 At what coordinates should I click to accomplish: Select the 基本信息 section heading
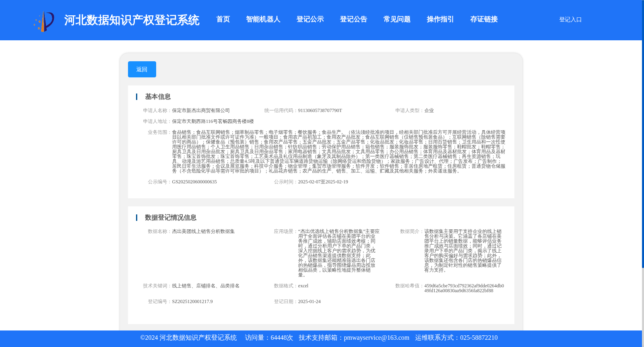pos(158,97)
